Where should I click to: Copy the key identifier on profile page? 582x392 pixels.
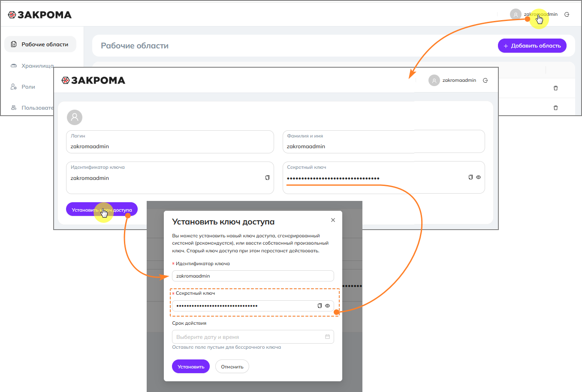267,177
